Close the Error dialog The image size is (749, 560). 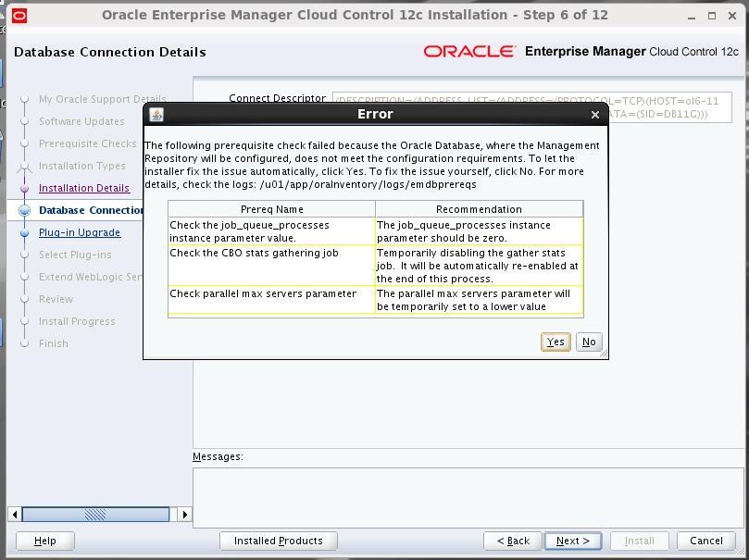pyautogui.click(x=594, y=115)
